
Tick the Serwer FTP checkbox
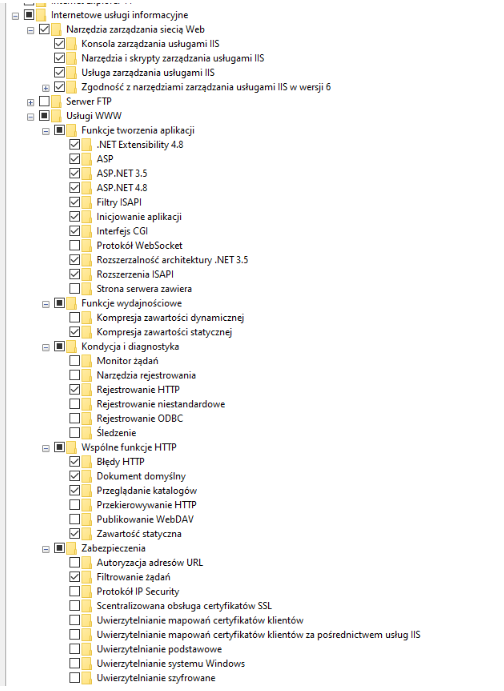(x=44, y=101)
